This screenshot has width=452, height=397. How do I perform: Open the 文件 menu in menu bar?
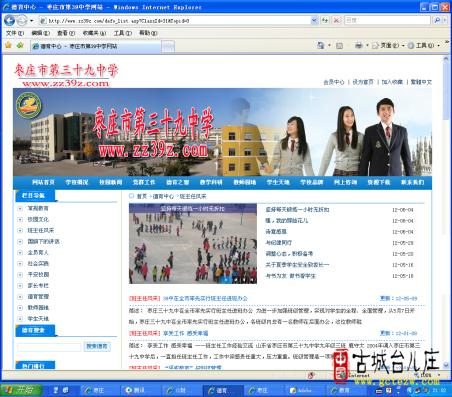point(15,33)
